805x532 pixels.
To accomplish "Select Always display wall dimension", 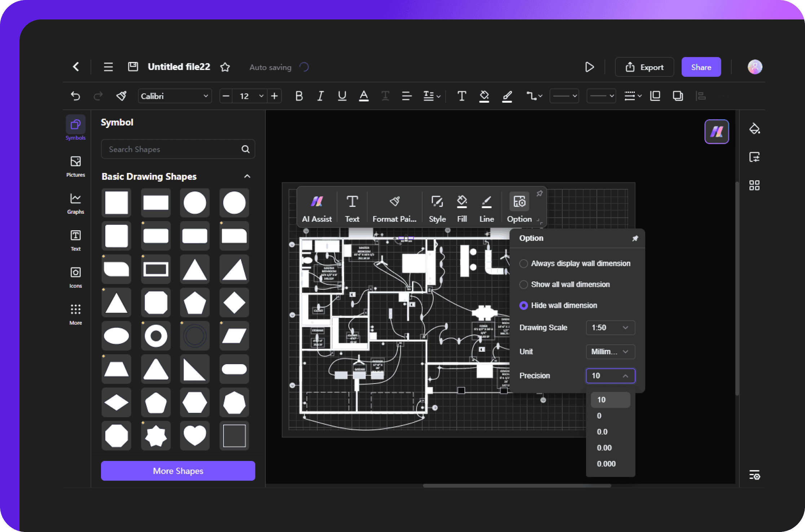I will coord(524,263).
